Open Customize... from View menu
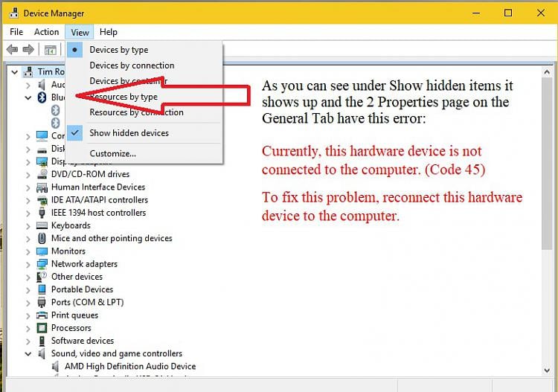 click(145, 154)
